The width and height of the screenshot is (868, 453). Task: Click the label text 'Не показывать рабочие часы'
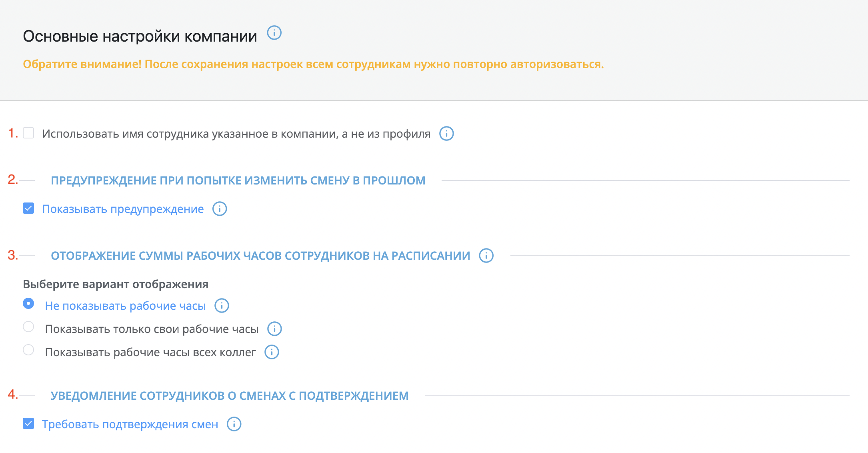[125, 306]
